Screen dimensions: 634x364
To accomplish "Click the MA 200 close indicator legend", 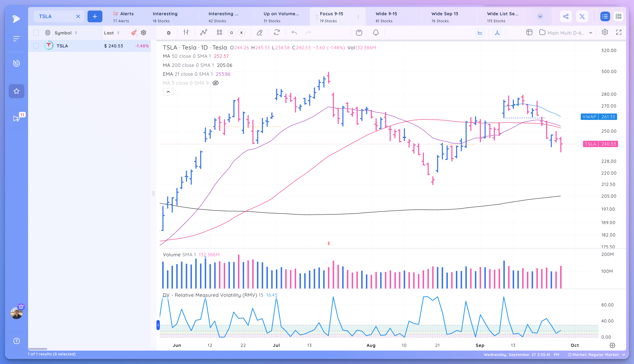I will (198, 65).
